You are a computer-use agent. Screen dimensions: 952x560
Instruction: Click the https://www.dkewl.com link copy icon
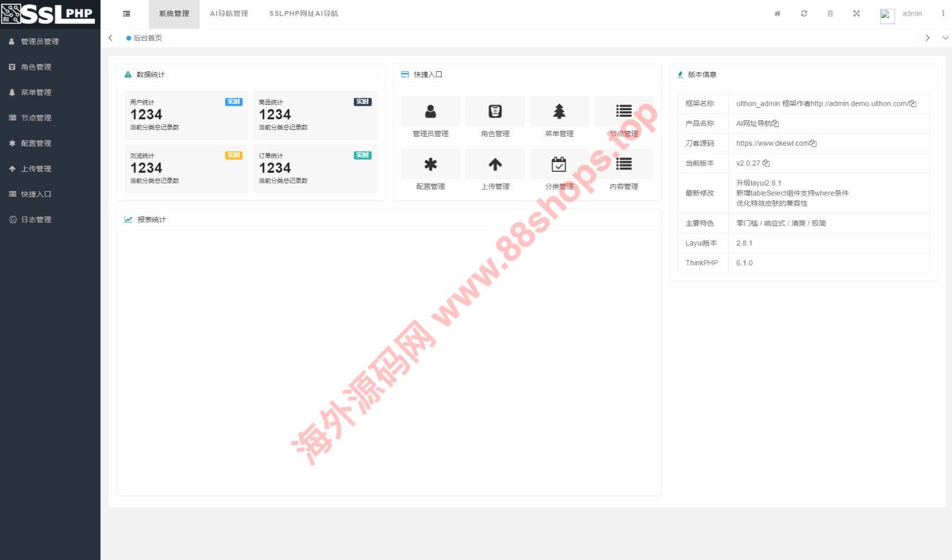tap(813, 143)
